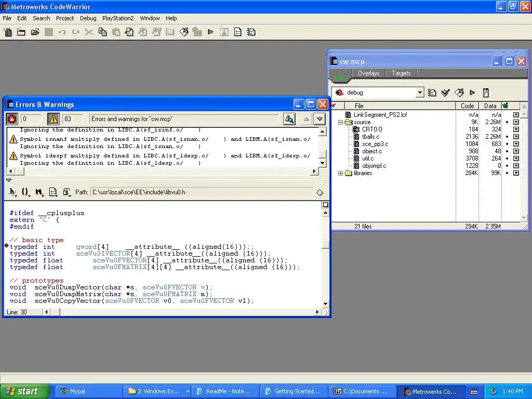Image resolution: width=532 pixels, height=399 pixels.
Task: Toggle debug dot for sce_pp3.c
Action: click(507, 144)
